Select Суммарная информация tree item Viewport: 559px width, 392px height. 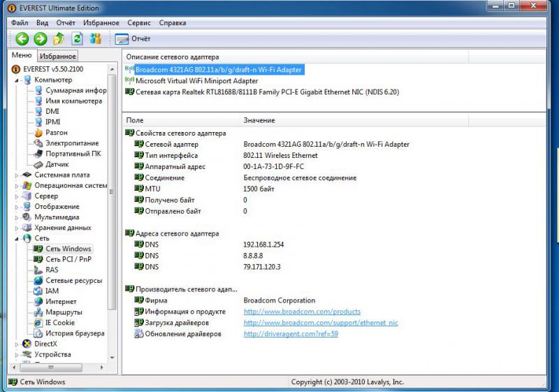76,91
